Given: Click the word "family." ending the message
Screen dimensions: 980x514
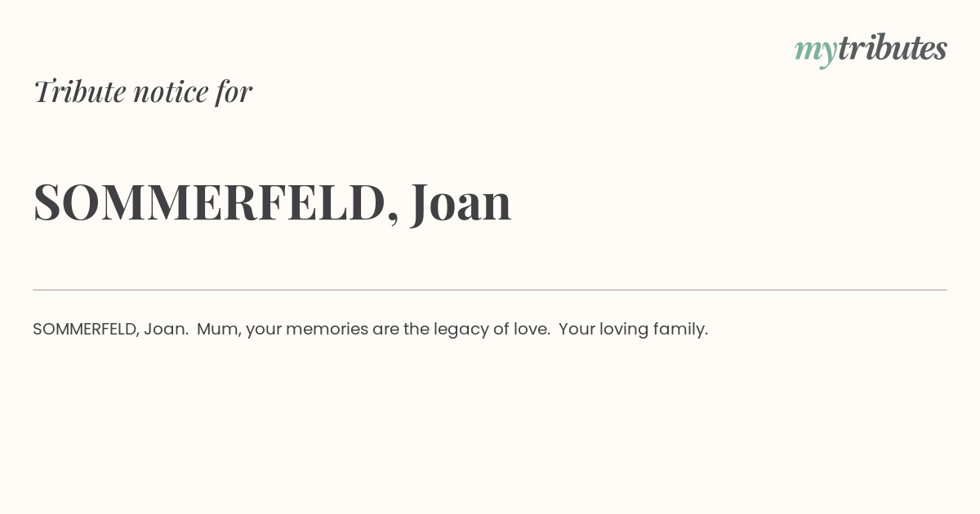Looking at the screenshot, I should point(683,330).
